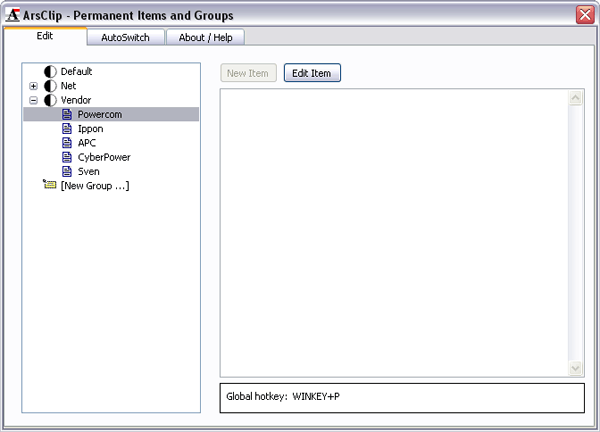Collapse the Vendor group
The height and width of the screenshot is (432, 600).
(34, 100)
